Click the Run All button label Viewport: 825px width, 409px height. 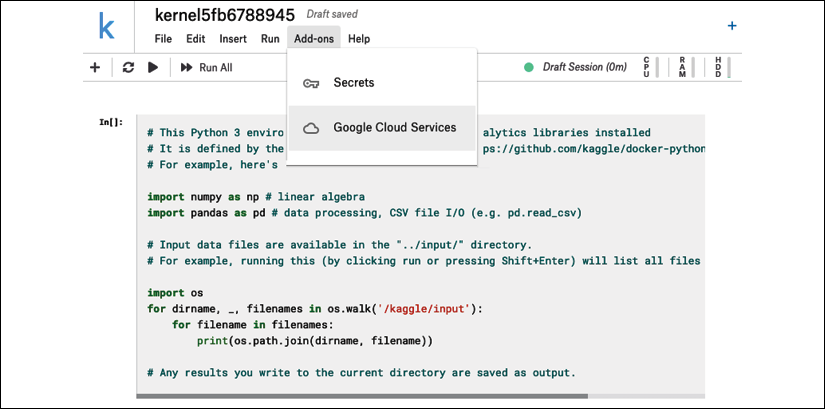click(x=216, y=67)
